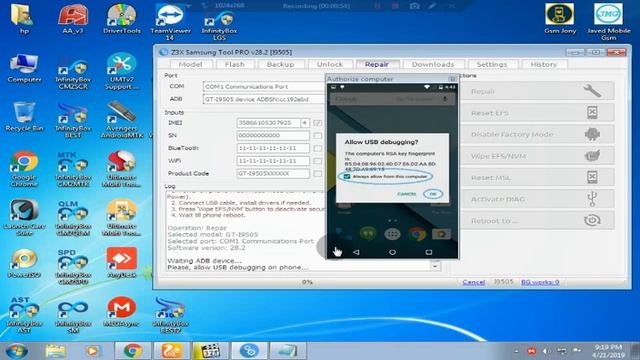Toggle the BlueTooth checkbox
Screen dimensions: 640x360
(318, 148)
